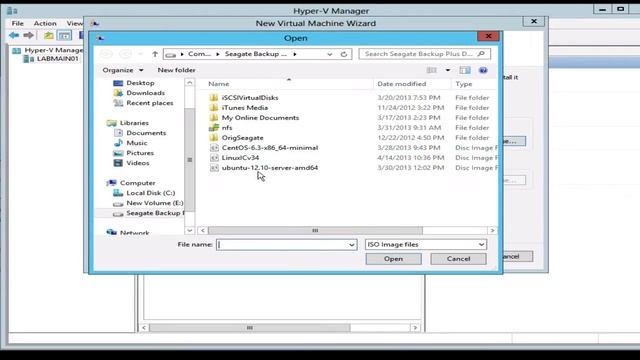
Task: Select the LinuxICv34 disc image icon
Action: click(x=214, y=158)
